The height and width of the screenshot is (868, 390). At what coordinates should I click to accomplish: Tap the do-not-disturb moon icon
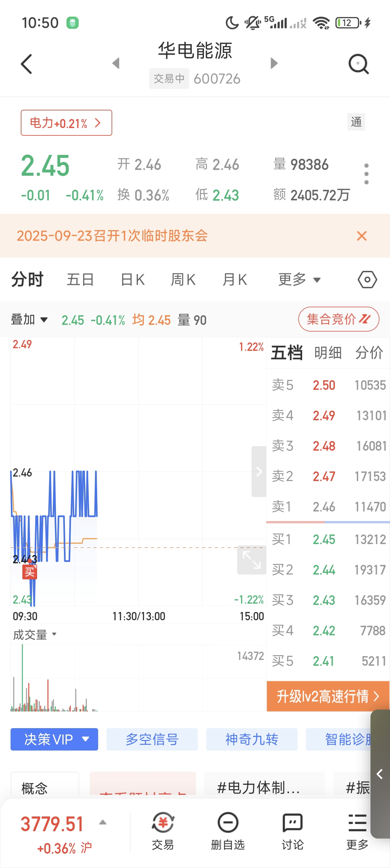pyautogui.click(x=232, y=23)
